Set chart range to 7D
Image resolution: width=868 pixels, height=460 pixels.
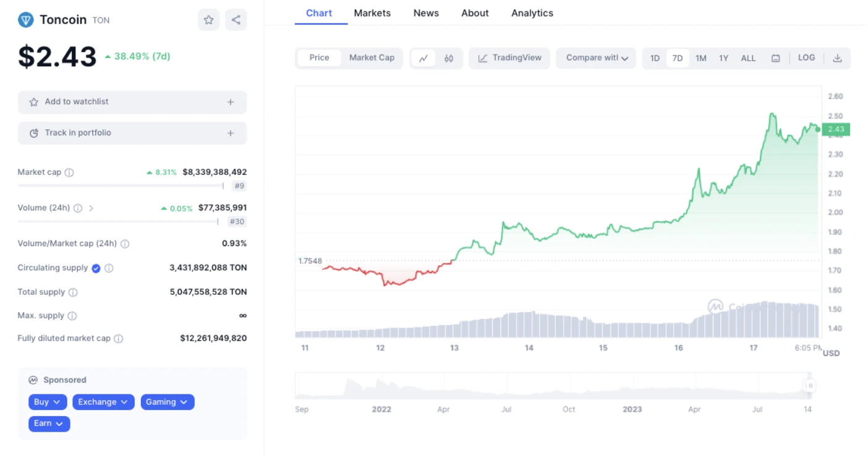(x=678, y=58)
